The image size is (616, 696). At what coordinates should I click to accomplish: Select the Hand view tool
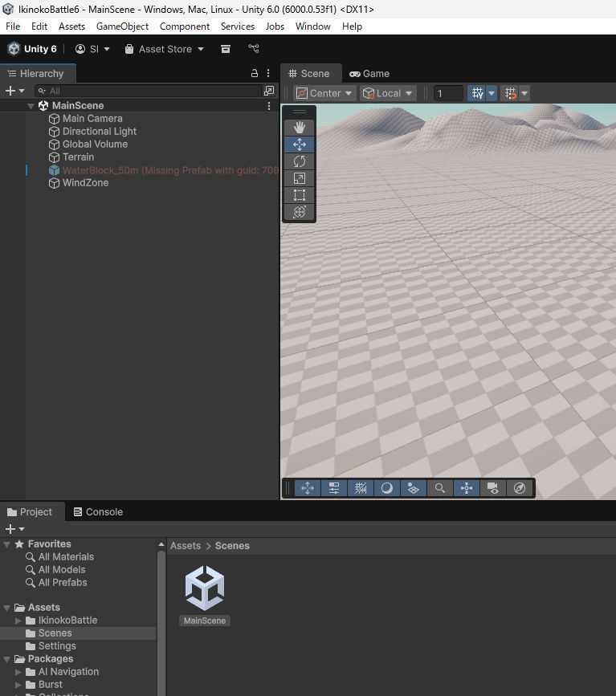point(299,128)
